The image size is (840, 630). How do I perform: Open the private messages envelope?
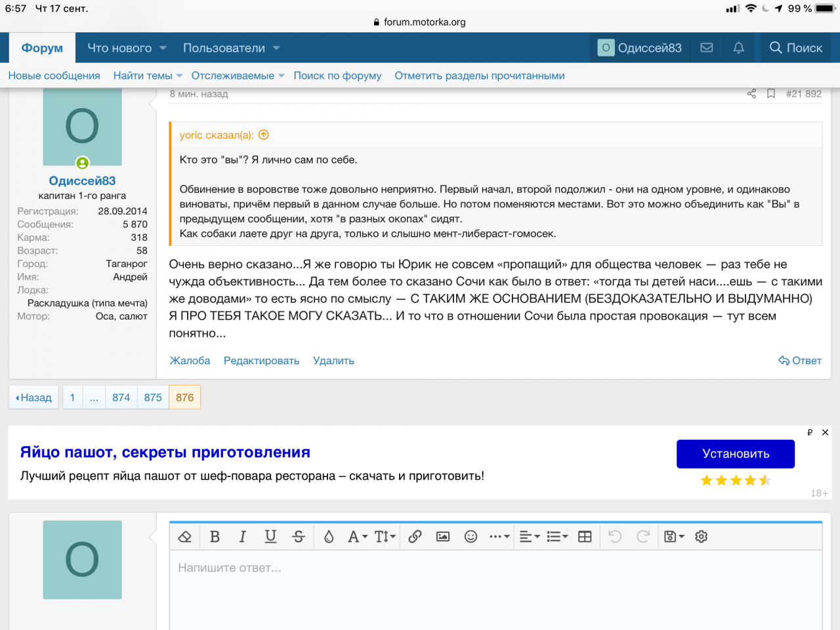point(707,48)
